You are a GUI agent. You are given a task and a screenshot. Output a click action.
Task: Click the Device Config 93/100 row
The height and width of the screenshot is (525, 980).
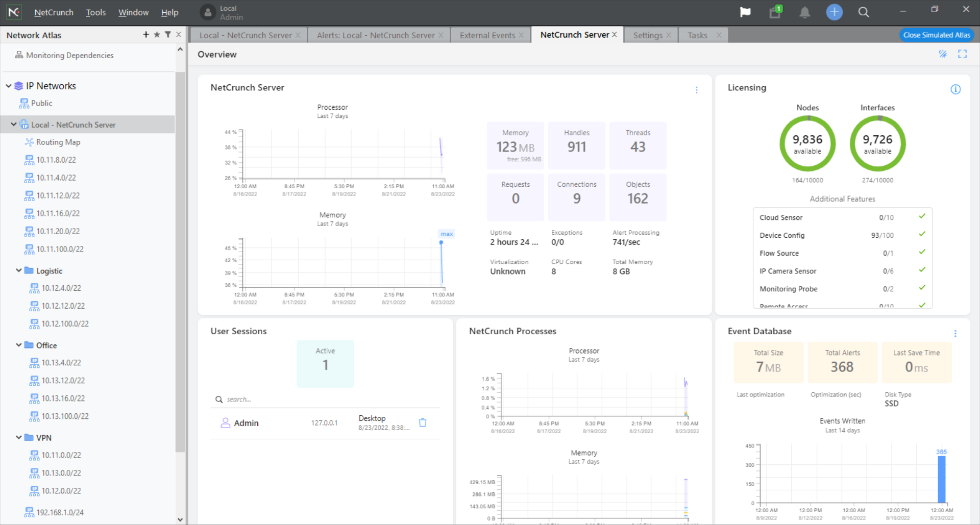(843, 235)
